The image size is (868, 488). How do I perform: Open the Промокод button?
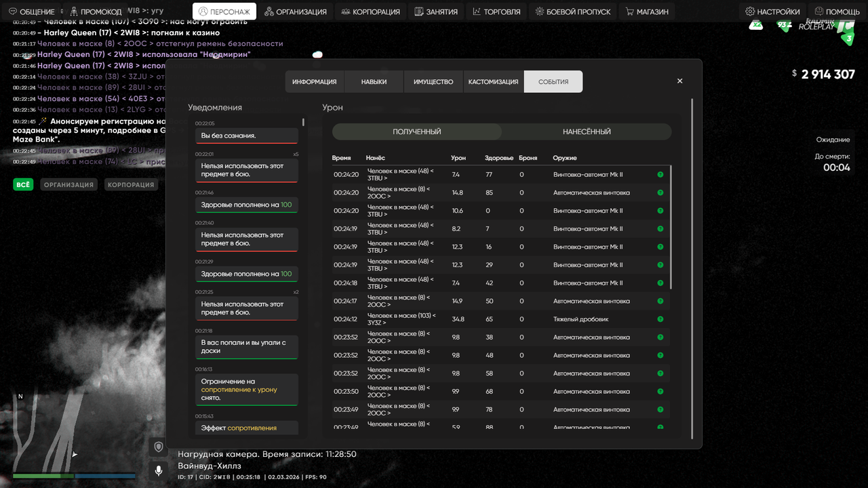click(95, 12)
